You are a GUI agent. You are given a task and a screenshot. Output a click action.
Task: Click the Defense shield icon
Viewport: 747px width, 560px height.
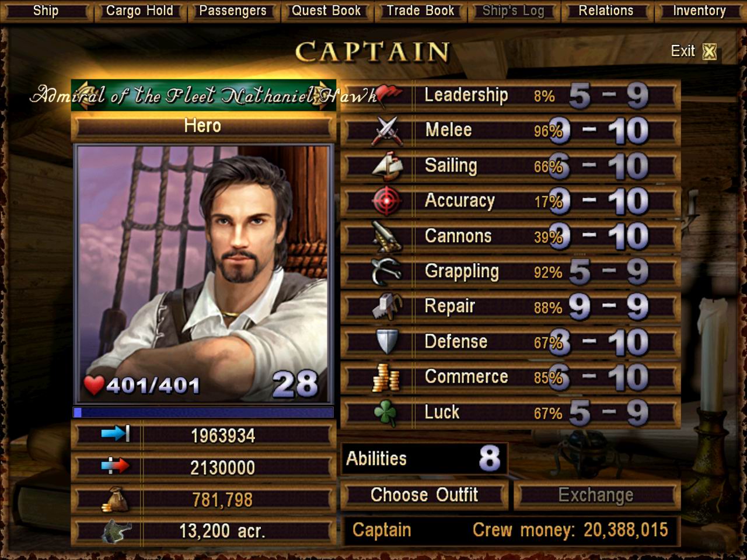[x=387, y=342]
